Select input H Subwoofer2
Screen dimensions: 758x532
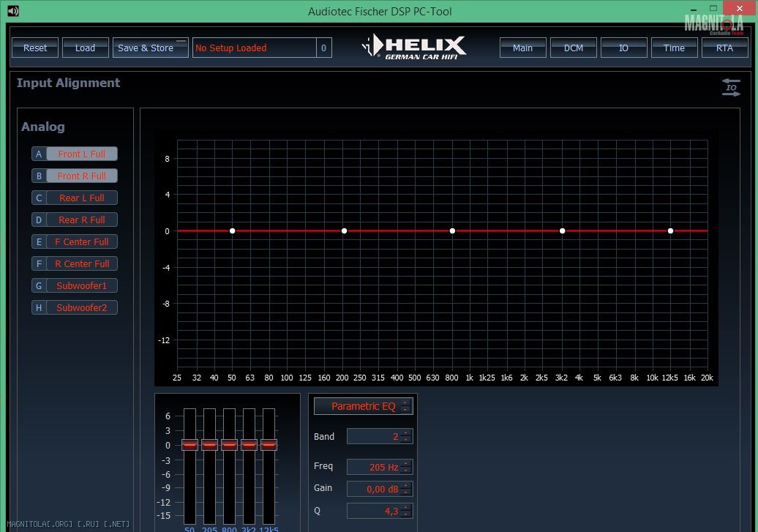(x=75, y=307)
